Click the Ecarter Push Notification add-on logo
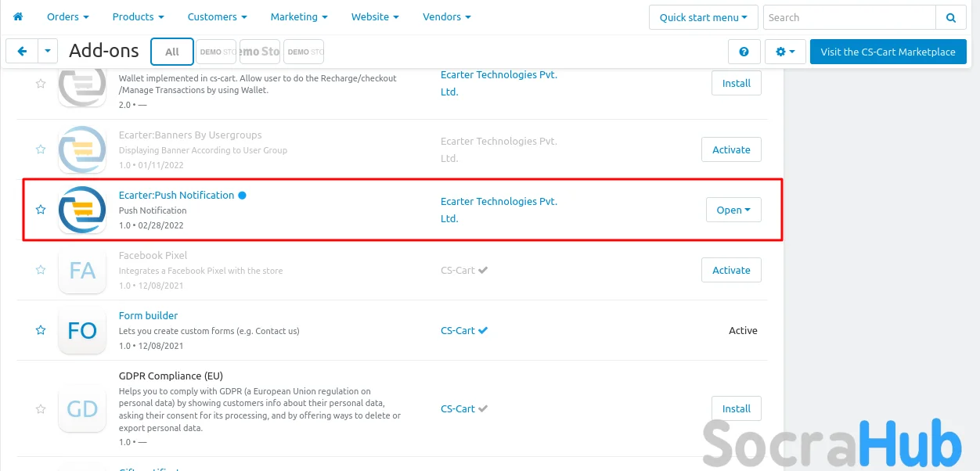Image resolution: width=980 pixels, height=471 pixels. (82, 210)
